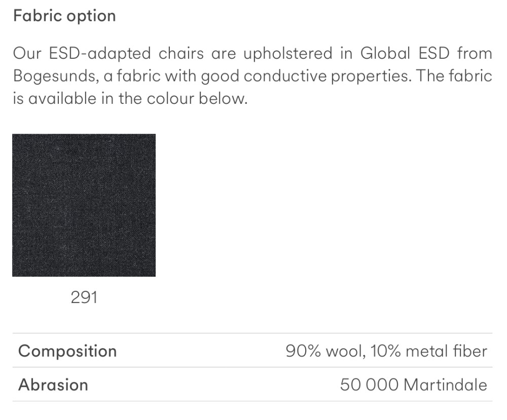Click the word from ending the first line

click(x=475, y=53)
